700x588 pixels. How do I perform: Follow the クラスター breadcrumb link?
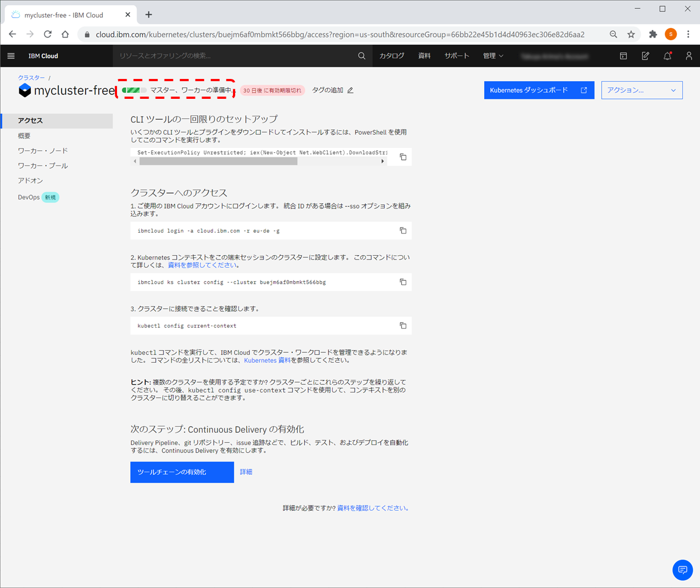(x=31, y=78)
